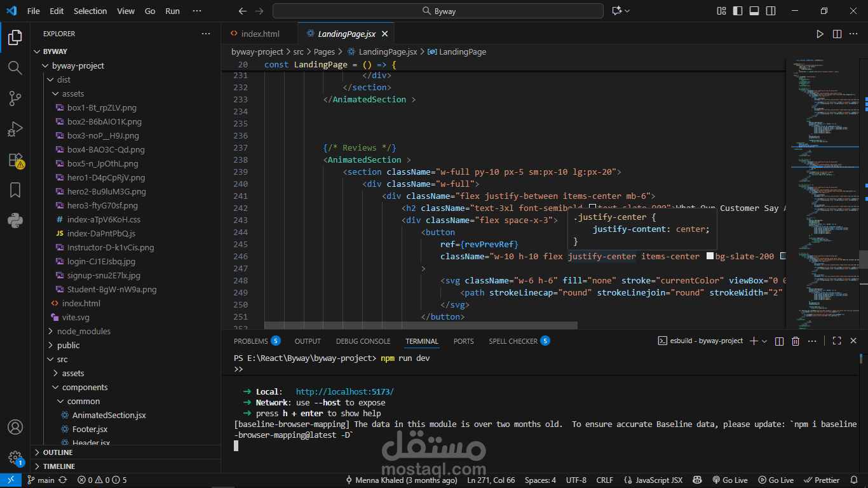Open the Source Control view

(15, 98)
